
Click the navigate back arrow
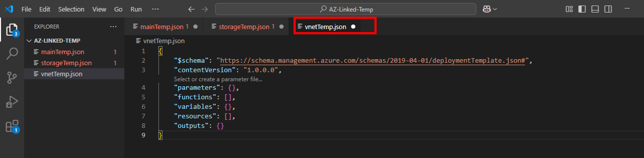click(x=191, y=9)
